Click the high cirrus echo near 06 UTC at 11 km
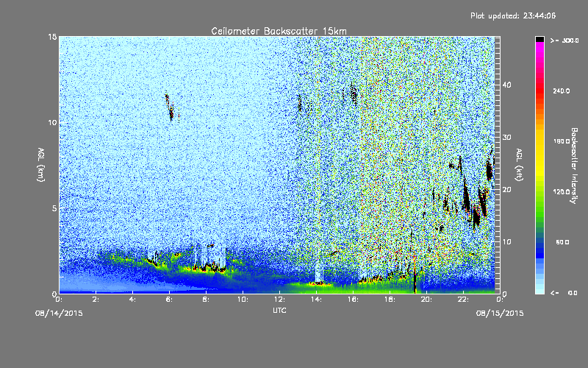Image resolution: width=588 pixels, height=368 pixels. [x=170, y=107]
